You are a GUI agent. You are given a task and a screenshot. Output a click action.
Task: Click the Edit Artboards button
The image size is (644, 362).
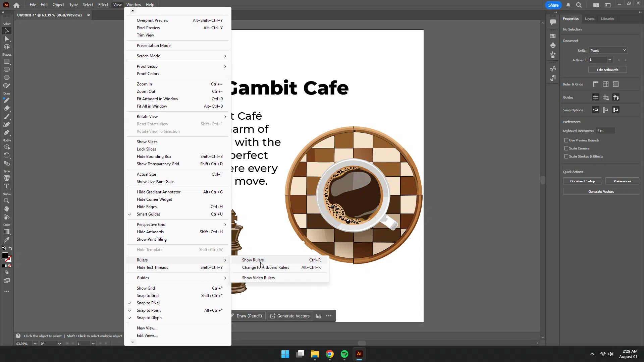pyautogui.click(x=607, y=70)
